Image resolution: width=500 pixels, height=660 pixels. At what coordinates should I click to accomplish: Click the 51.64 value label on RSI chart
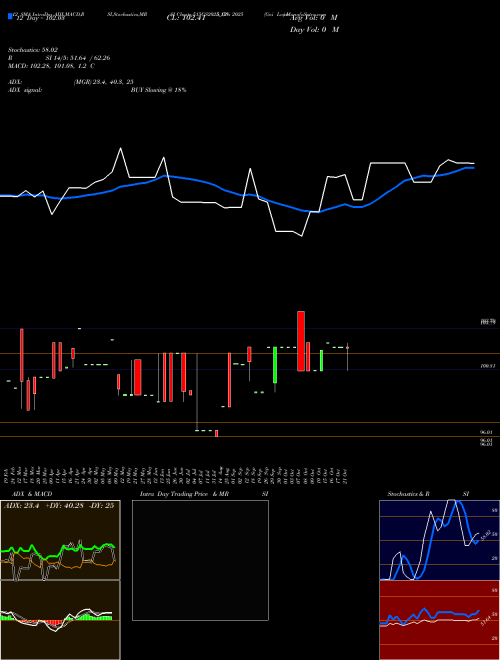(486, 620)
